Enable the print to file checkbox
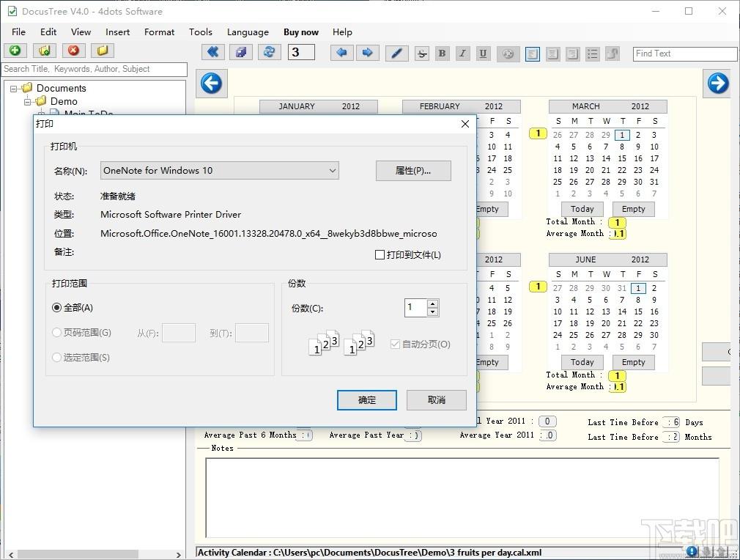This screenshot has height=560, width=740. pos(380,255)
